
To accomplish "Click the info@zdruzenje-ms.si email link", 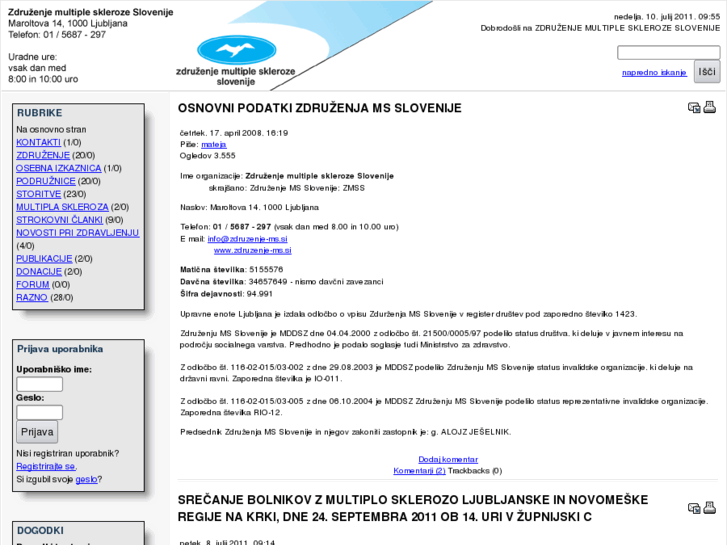I will pyautogui.click(x=248, y=239).
